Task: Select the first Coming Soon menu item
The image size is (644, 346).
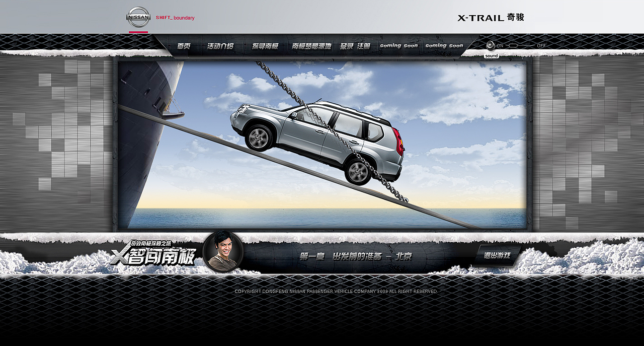Action: (x=398, y=46)
